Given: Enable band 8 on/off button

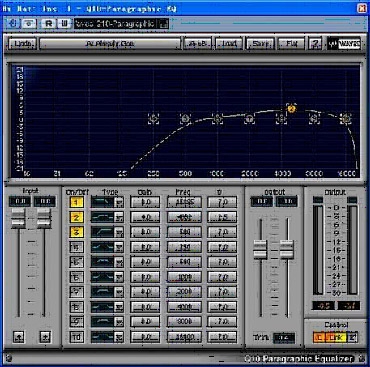Looking at the screenshot, I should (x=76, y=307).
